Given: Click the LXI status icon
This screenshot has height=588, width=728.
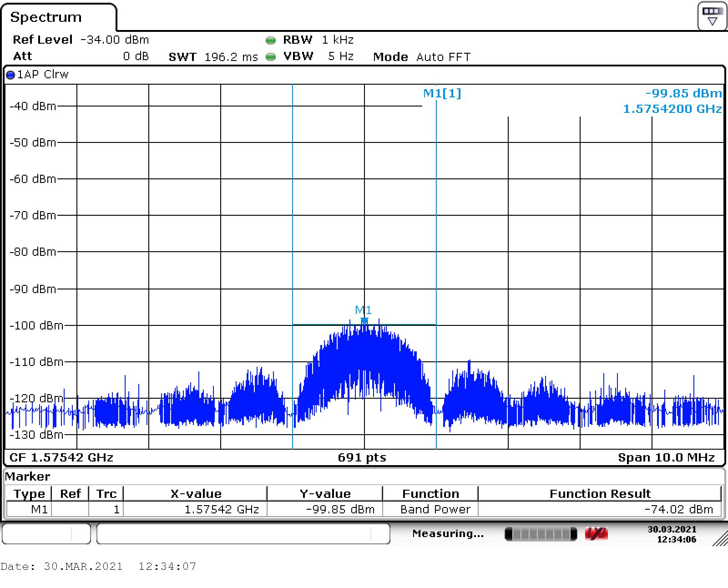Looking at the screenshot, I should click(x=596, y=534).
